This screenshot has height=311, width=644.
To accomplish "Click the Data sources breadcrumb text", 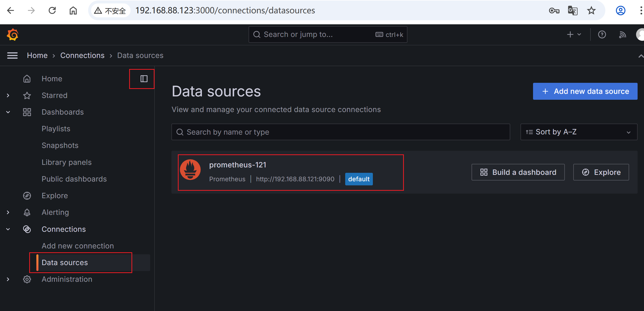I will click(x=140, y=55).
